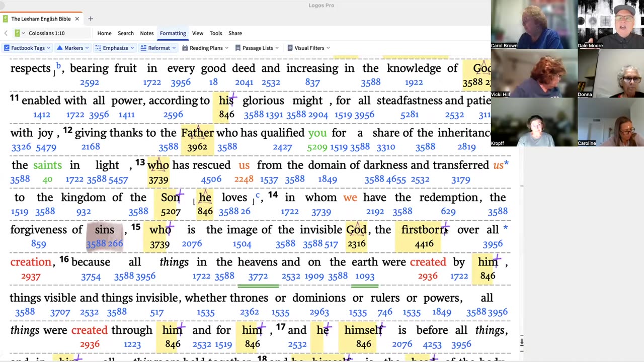Expand the Factbook Tags dropdown arrow
Screen dimensions: 644x362
[x=49, y=48]
